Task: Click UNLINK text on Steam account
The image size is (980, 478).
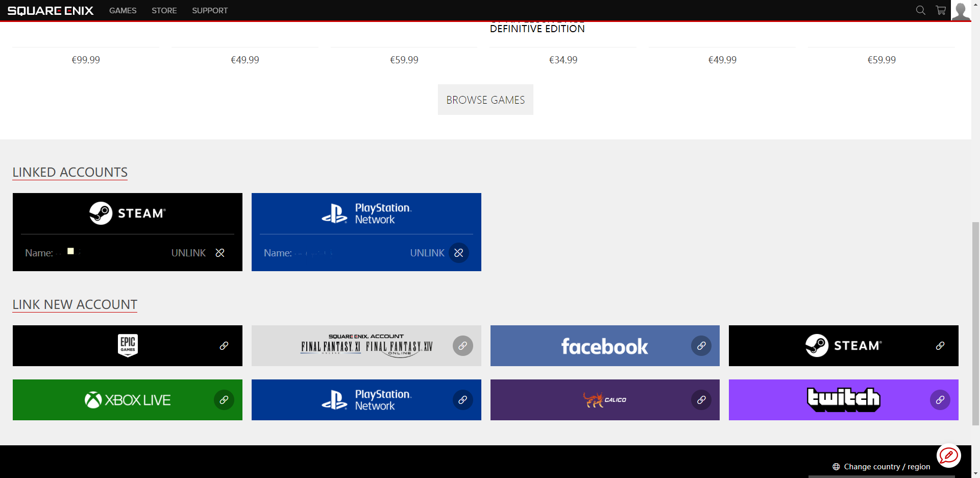Action: point(188,253)
